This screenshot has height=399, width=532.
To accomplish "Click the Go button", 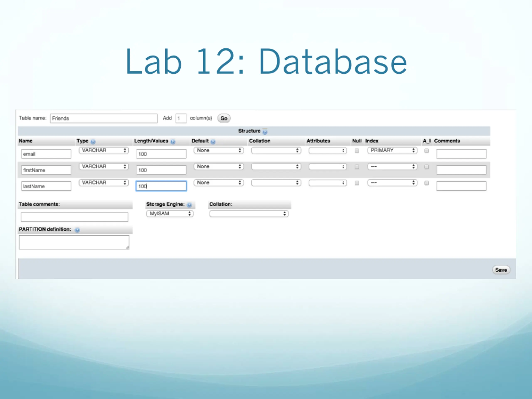I will (224, 118).
